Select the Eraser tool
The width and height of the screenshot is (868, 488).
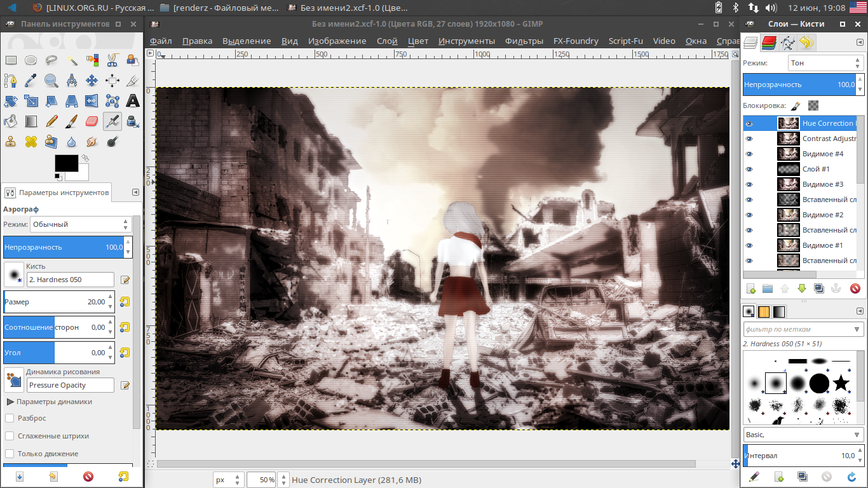coord(92,121)
